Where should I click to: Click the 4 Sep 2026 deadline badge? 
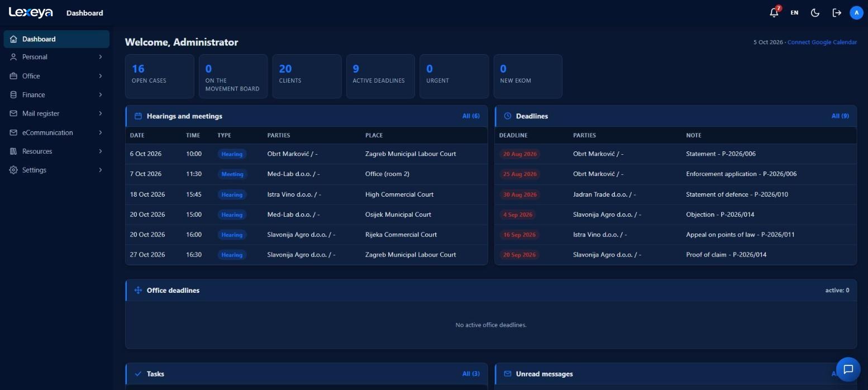(x=518, y=215)
